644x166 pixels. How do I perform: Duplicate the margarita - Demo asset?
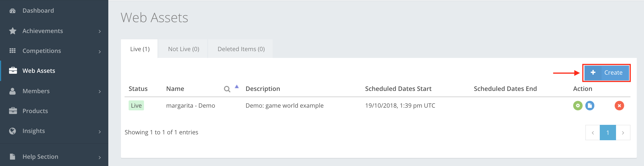coord(590,105)
